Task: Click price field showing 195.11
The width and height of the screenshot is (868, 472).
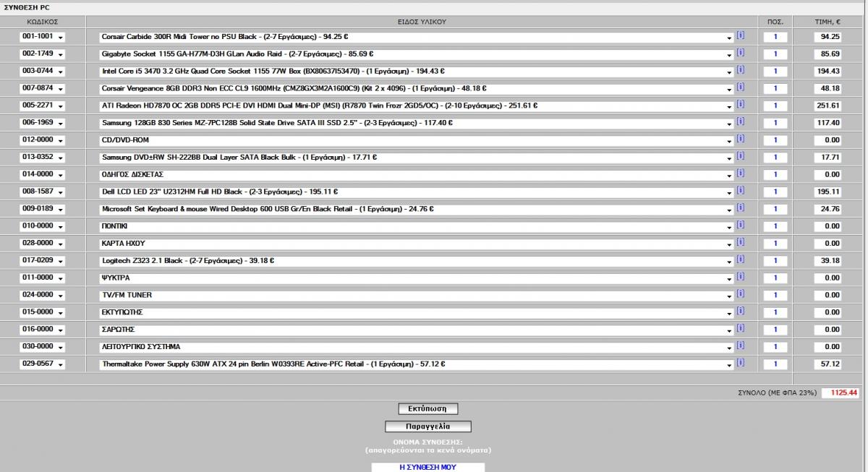Action: [x=828, y=192]
